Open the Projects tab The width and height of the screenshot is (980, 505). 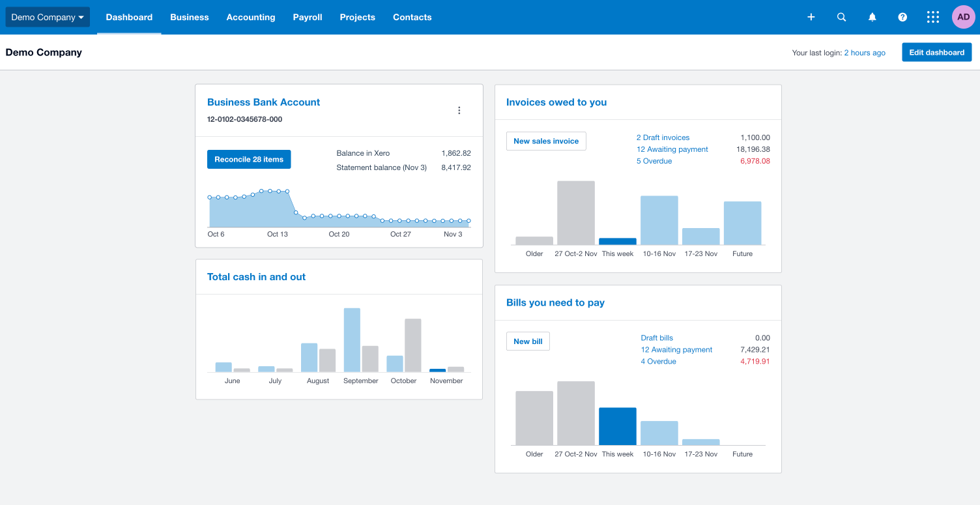coord(357,17)
